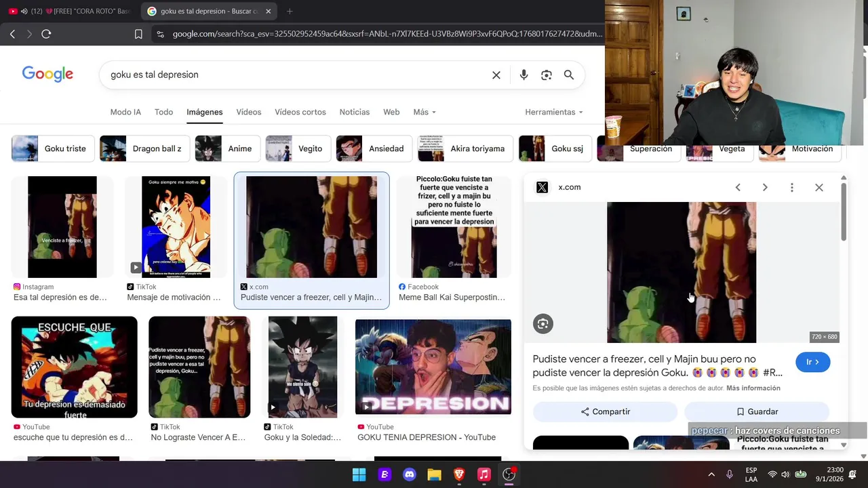Submit search with the magnifier icon
The image size is (868, 488).
569,75
